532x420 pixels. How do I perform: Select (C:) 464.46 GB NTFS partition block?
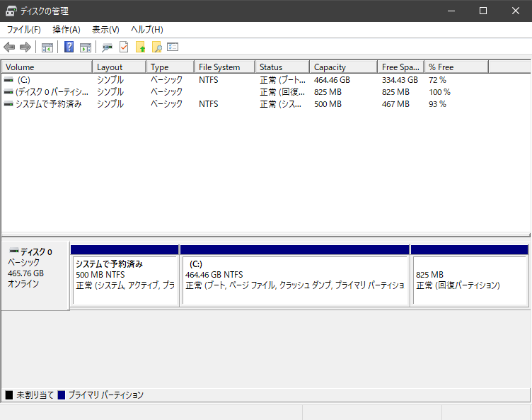[294, 276]
